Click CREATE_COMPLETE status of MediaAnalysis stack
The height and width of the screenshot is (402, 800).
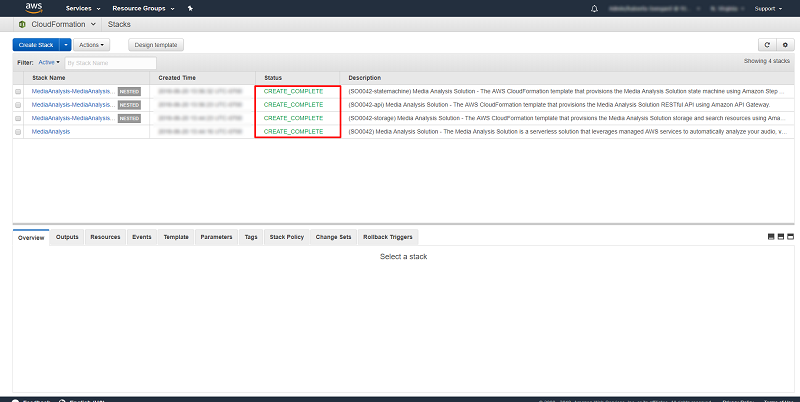tap(293, 132)
